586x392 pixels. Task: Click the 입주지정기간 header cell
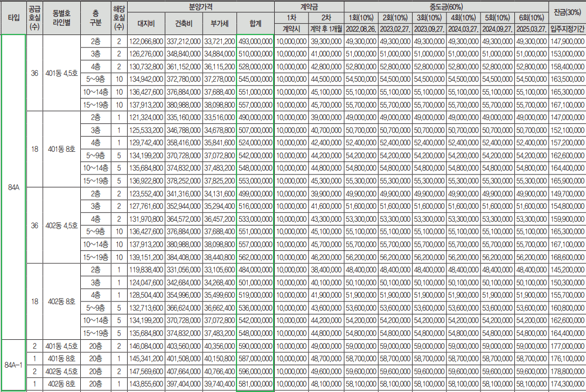[x=567, y=29]
